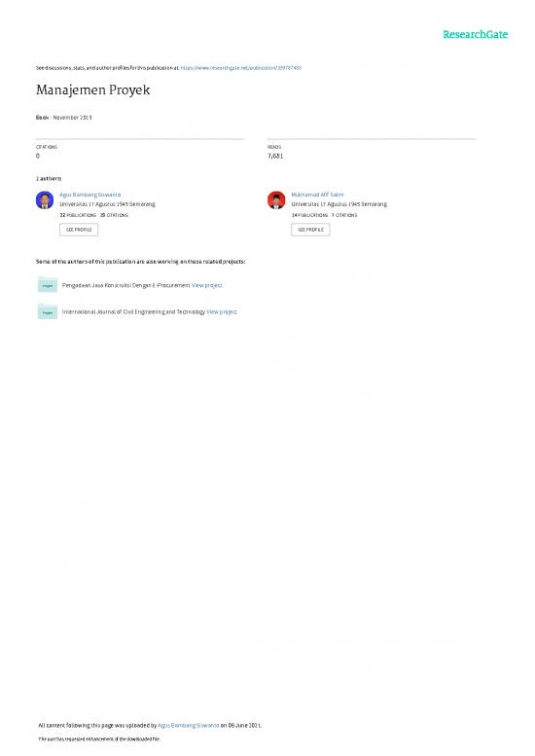This screenshot has width=535, height=756.
Task: Click 22 publications under Agus Bambang Siswanto
Action: coord(78,215)
